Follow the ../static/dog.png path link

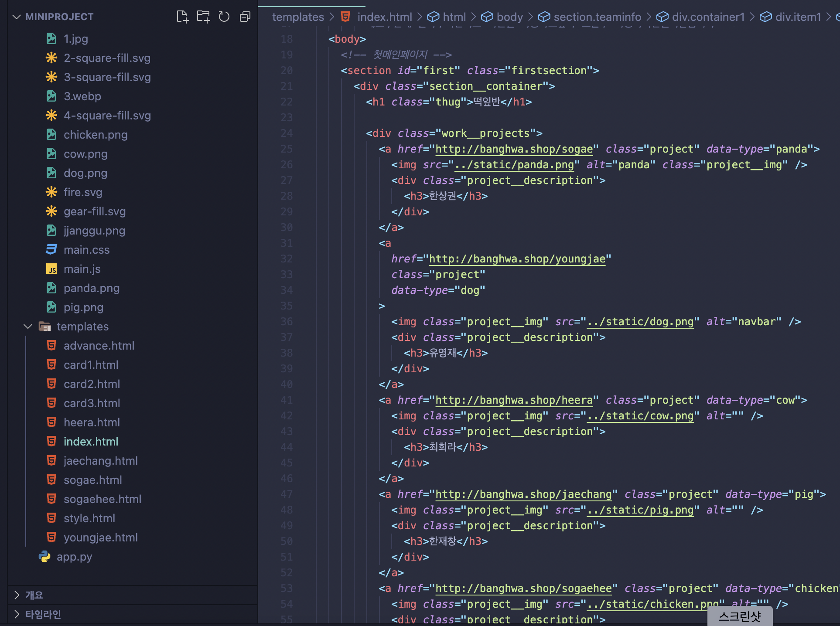[x=640, y=322]
